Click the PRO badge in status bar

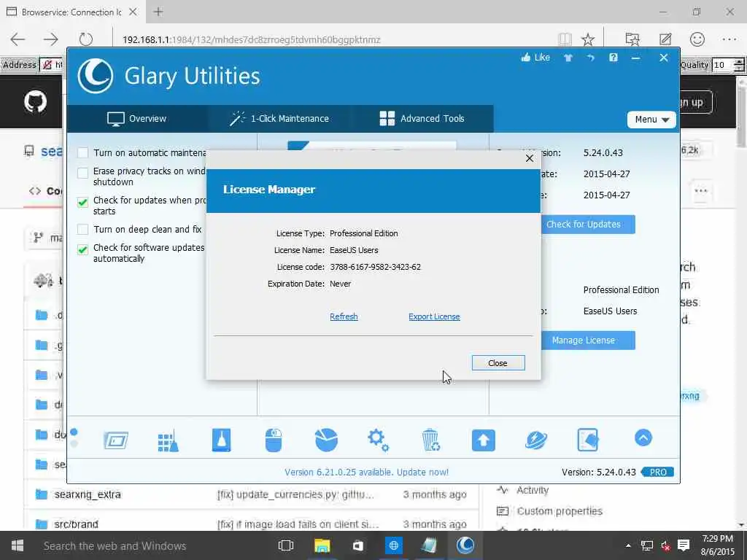pos(657,472)
